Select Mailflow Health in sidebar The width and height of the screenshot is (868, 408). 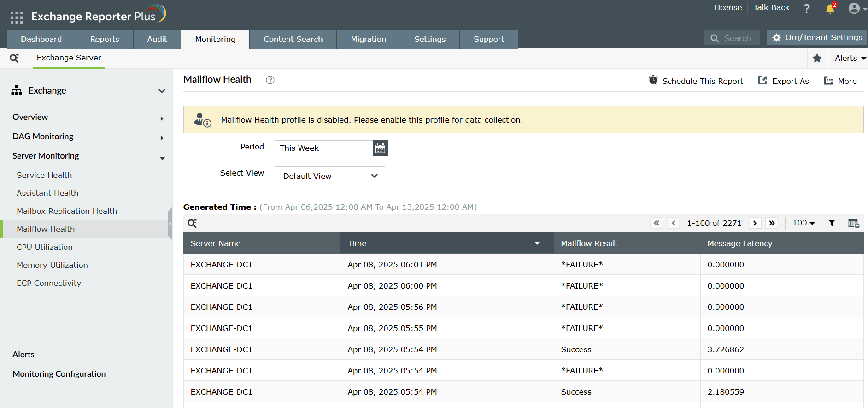tap(46, 229)
